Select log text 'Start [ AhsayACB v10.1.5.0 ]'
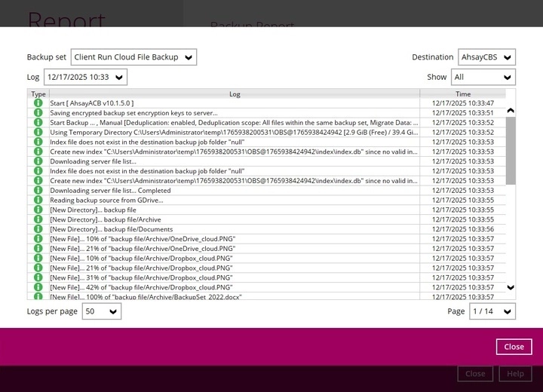The width and height of the screenshot is (543, 392). [92, 103]
